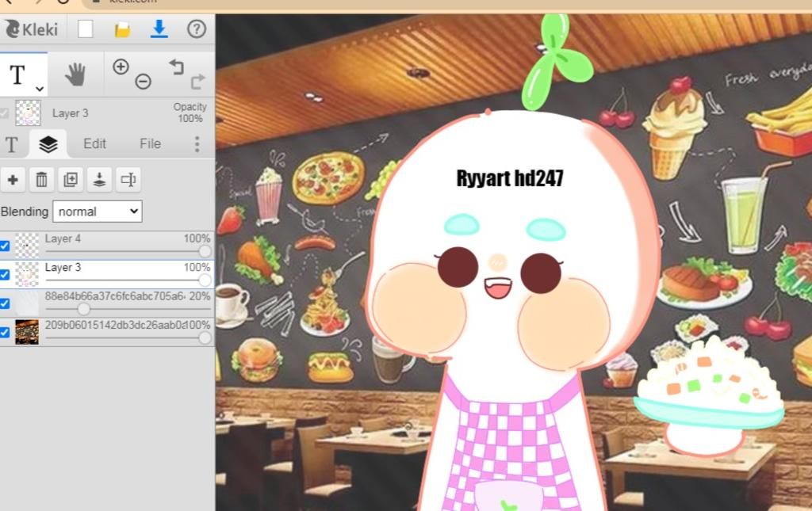
Task: Select the Layer 3 row in the layers list
Action: [x=107, y=274]
